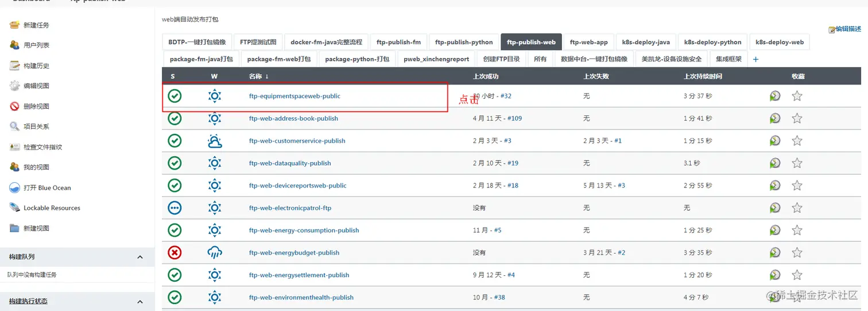
Task: Switch to the pweb_xinchengreport tab
Action: [436, 59]
